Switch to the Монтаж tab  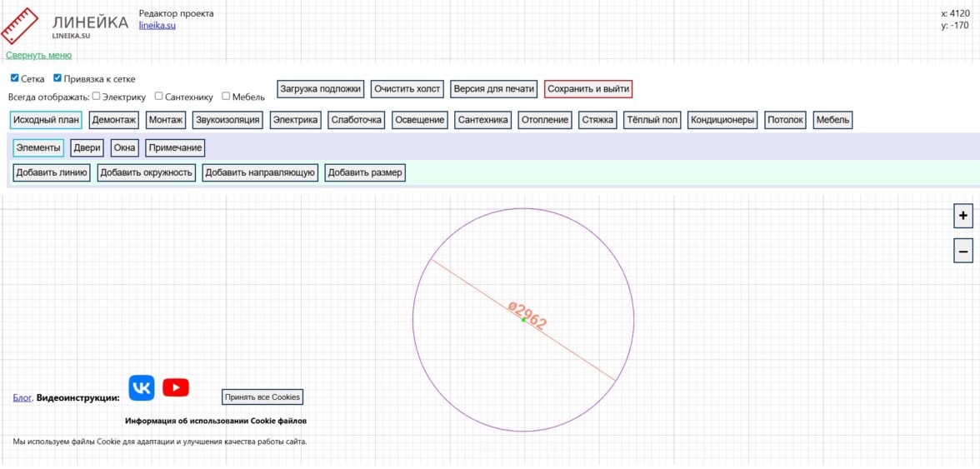(166, 120)
